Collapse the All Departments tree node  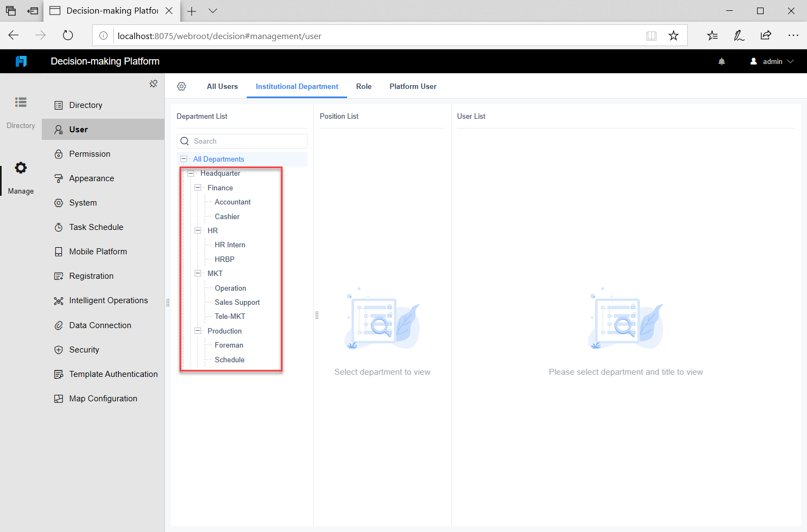point(183,158)
